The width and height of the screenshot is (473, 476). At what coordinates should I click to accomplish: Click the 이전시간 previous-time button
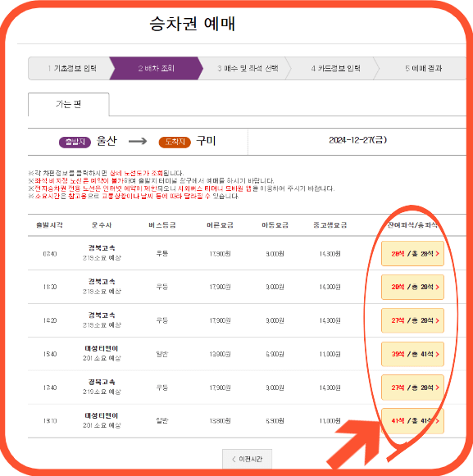(247, 459)
